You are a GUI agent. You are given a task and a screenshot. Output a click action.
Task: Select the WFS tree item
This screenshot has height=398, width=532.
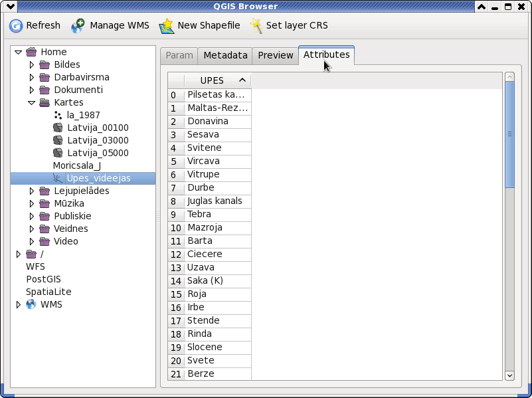tap(35, 266)
